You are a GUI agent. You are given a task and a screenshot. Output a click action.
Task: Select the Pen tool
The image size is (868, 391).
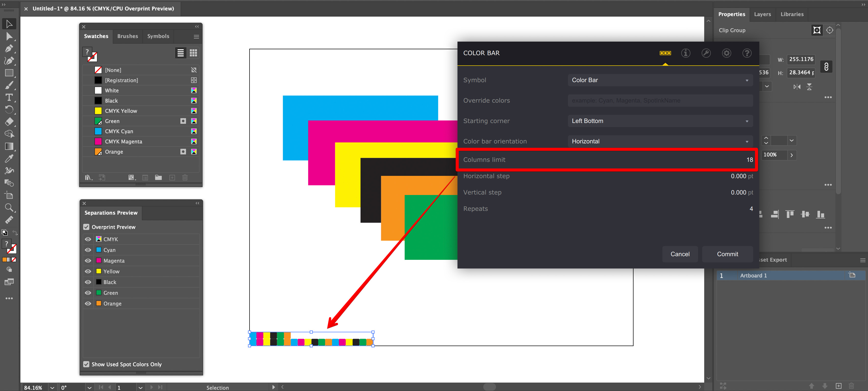coord(9,48)
